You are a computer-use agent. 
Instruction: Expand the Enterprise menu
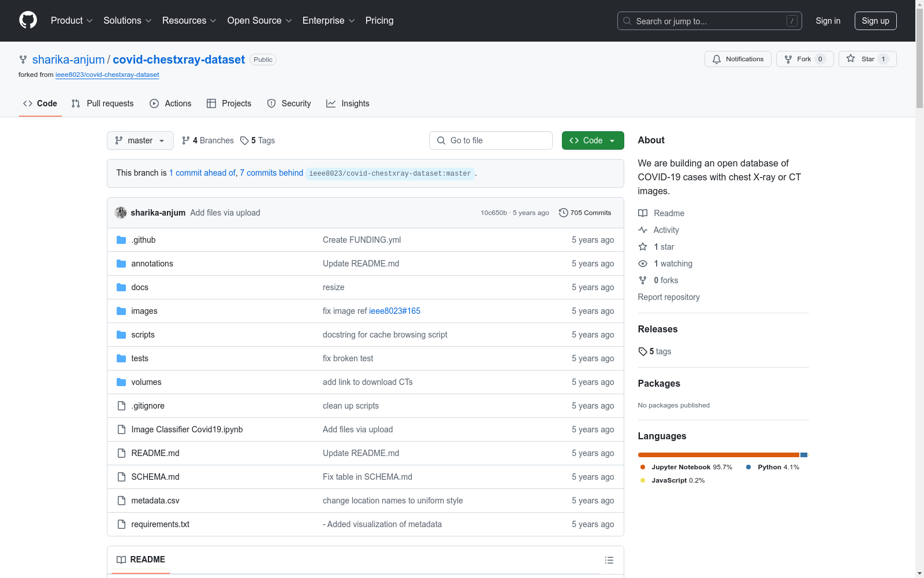point(329,21)
